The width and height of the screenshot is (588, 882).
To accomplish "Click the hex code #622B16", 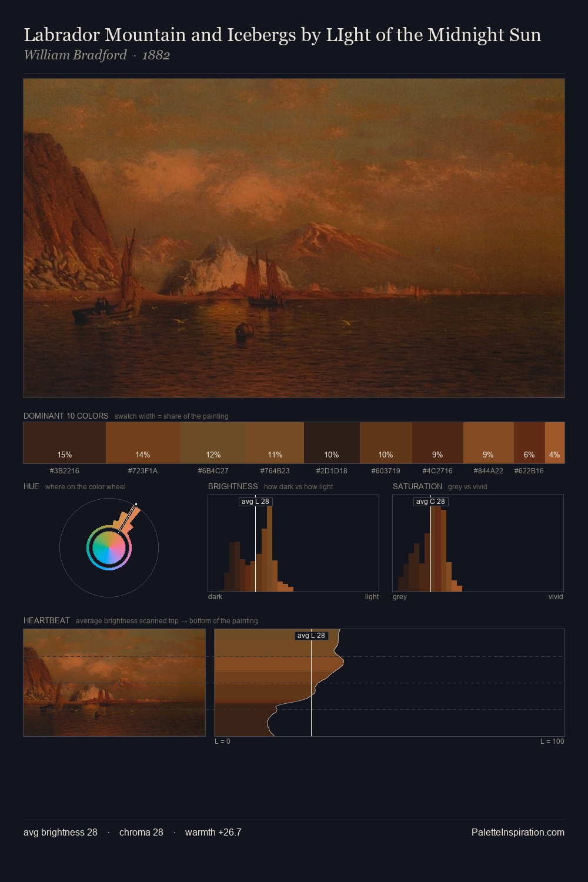I will coord(529,471).
